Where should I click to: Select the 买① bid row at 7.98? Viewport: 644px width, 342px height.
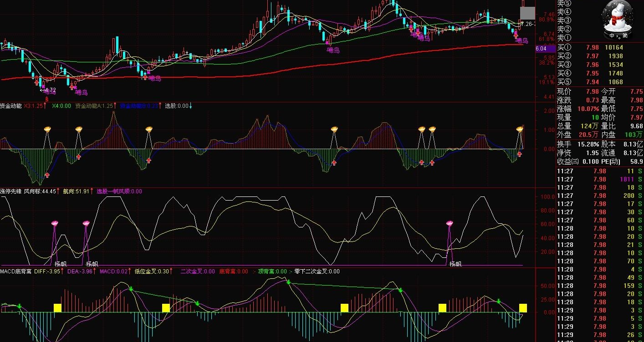600,47
